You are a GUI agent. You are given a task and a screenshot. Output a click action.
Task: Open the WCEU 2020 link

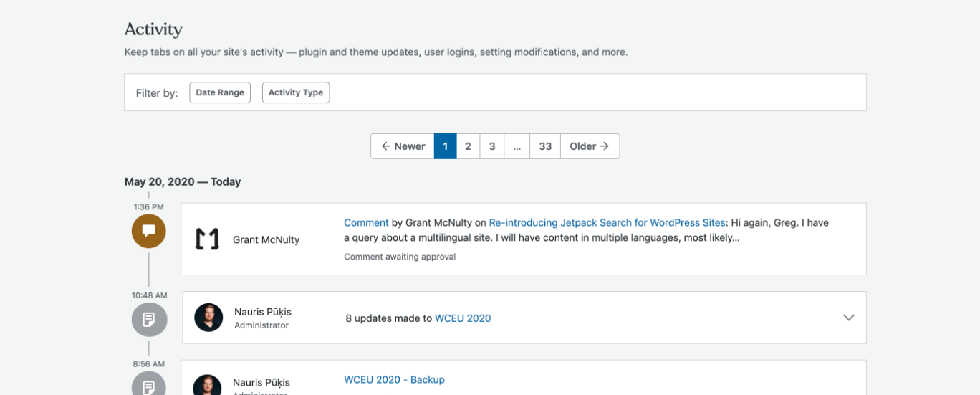[463, 318]
